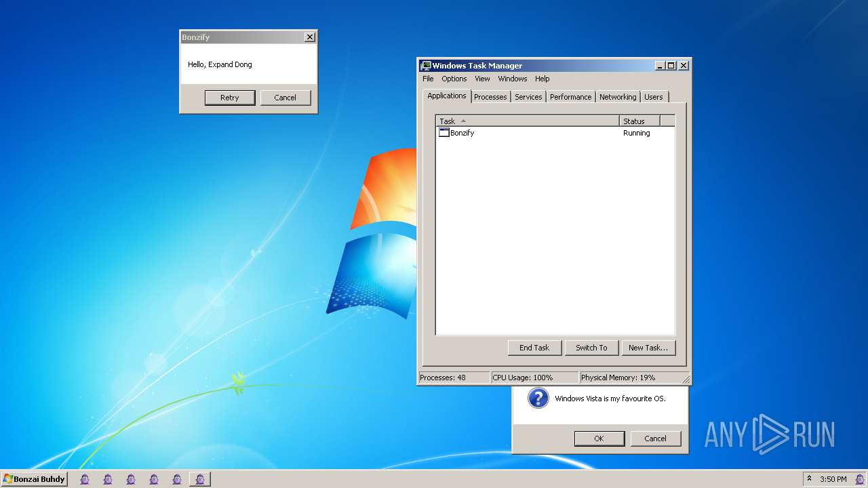868x488 pixels.
Task: Click the blue question mark icon
Action: point(538,399)
